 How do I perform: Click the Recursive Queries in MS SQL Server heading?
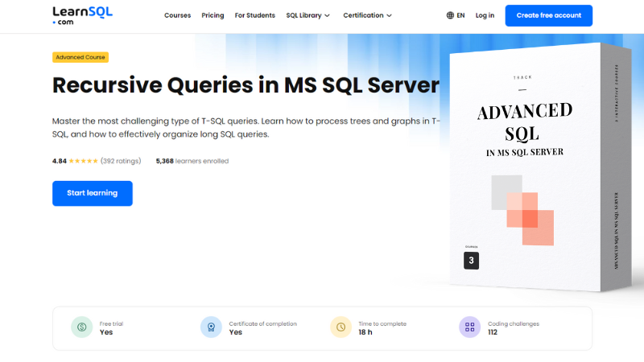(246, 85)
